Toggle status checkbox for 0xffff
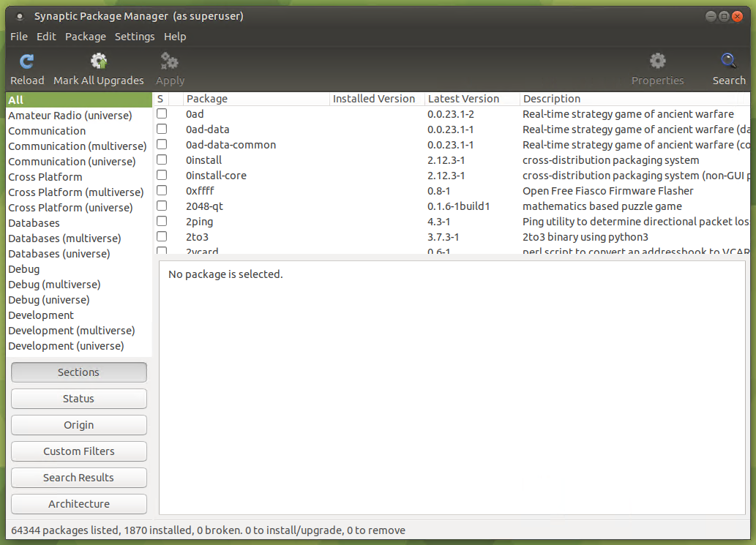The width and height of the screenshot is (756, 545). coord(162,190)
